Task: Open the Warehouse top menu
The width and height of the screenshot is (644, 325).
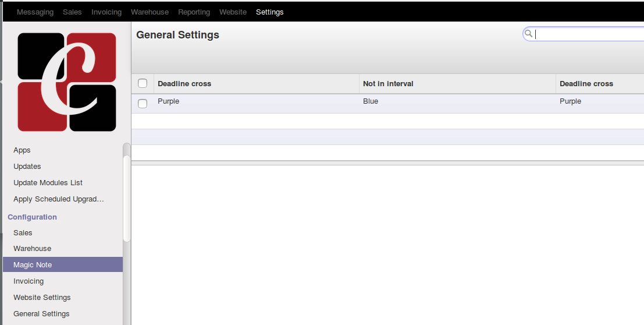Action: click(x=150, y=12)
